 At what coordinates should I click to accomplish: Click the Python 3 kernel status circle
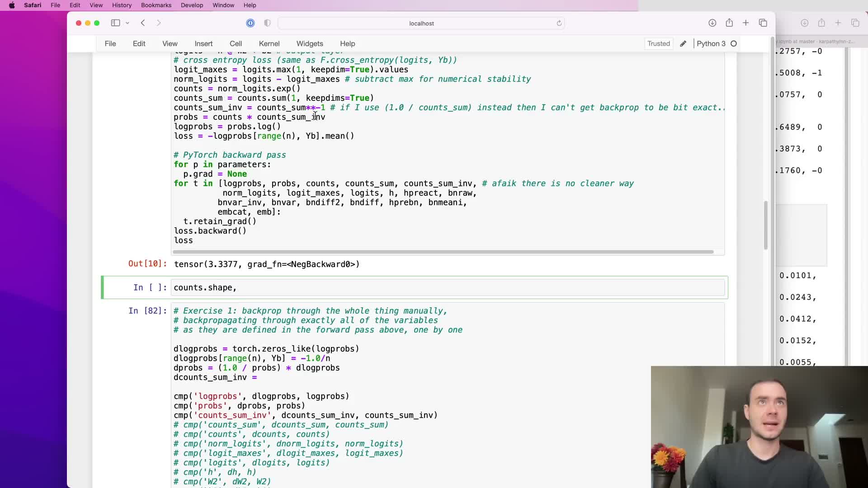[734, 44]
